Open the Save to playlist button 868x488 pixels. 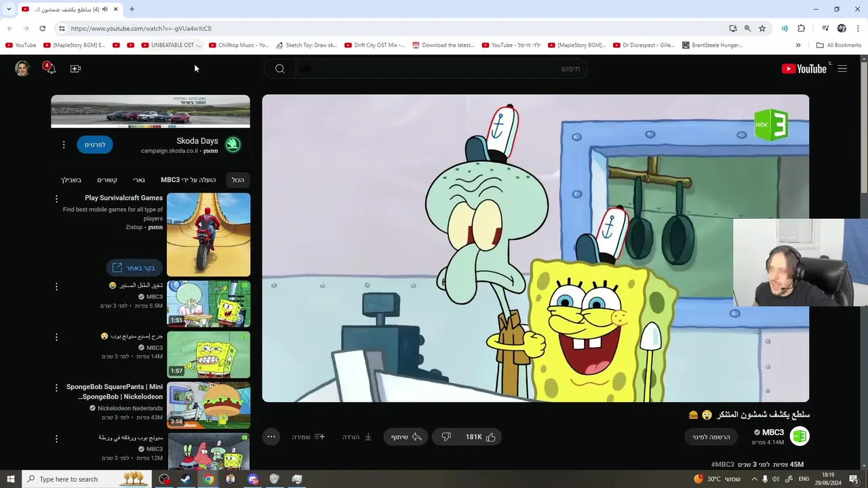(309, 437)
